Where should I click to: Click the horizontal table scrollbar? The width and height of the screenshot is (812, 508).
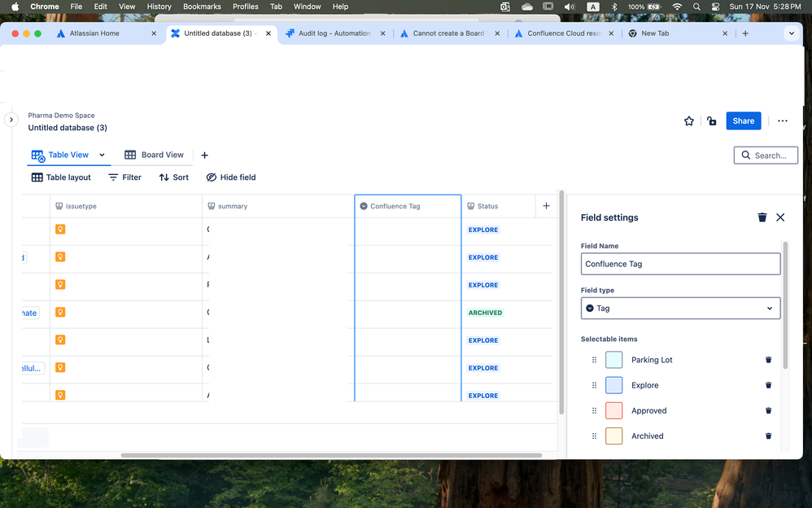click(x=331, y=455)
